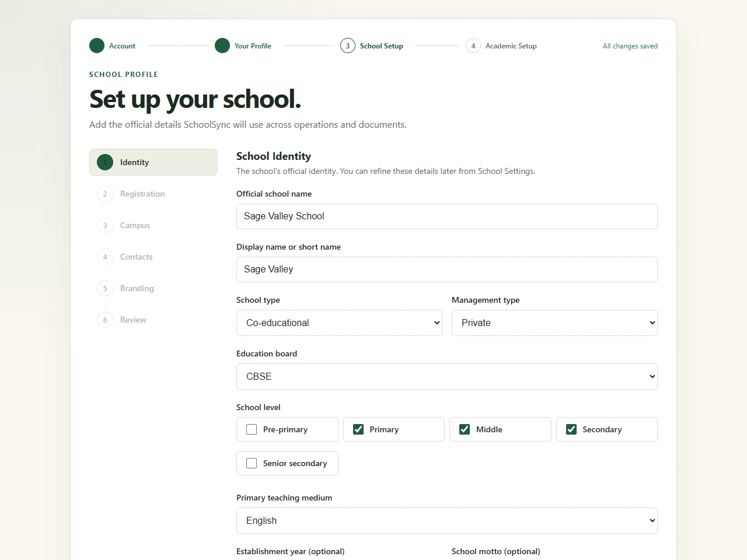Click the Campus step number 3 badge
The height and width of the screenshot is (560, 747).
tap(105, 225)
